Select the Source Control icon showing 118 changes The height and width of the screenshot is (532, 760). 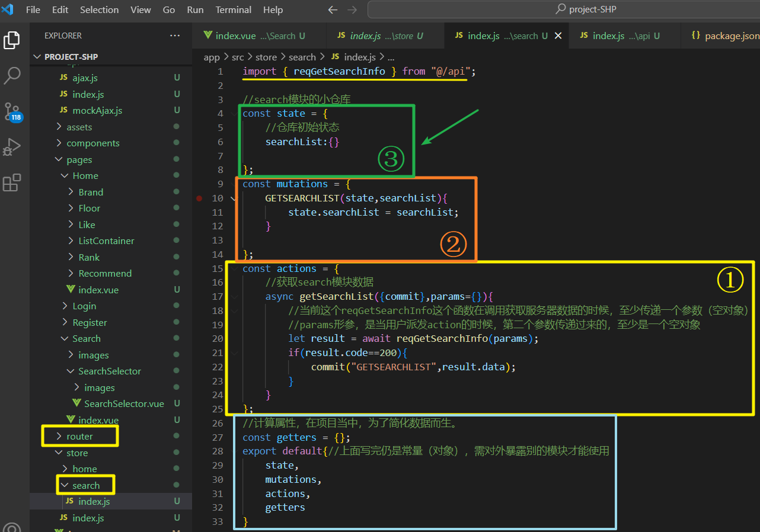tap(12, 111)
